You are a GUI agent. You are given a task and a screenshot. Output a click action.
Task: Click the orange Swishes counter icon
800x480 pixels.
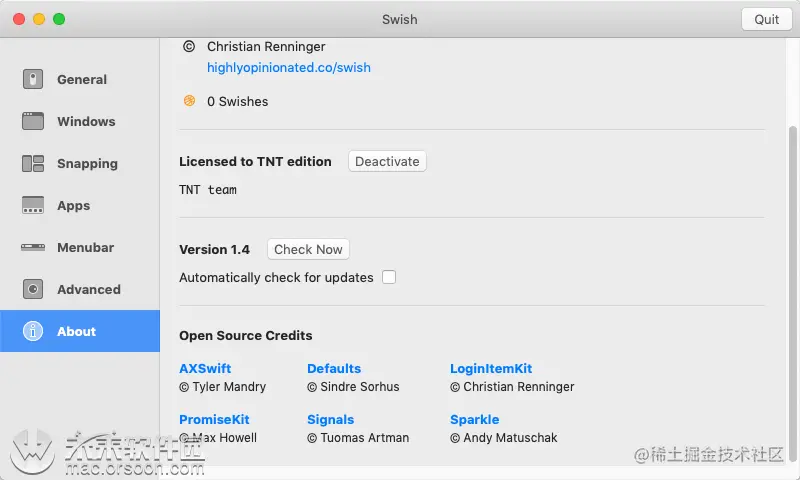point(189,101)
